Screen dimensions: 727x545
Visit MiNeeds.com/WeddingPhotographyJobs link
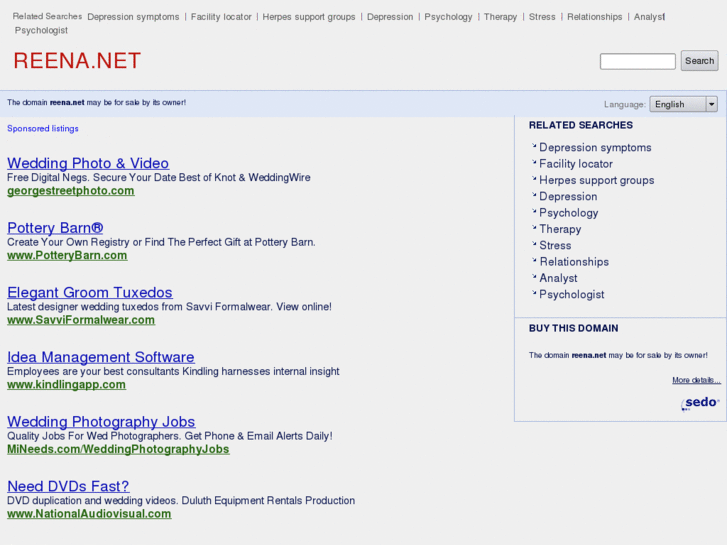(118, 449)
